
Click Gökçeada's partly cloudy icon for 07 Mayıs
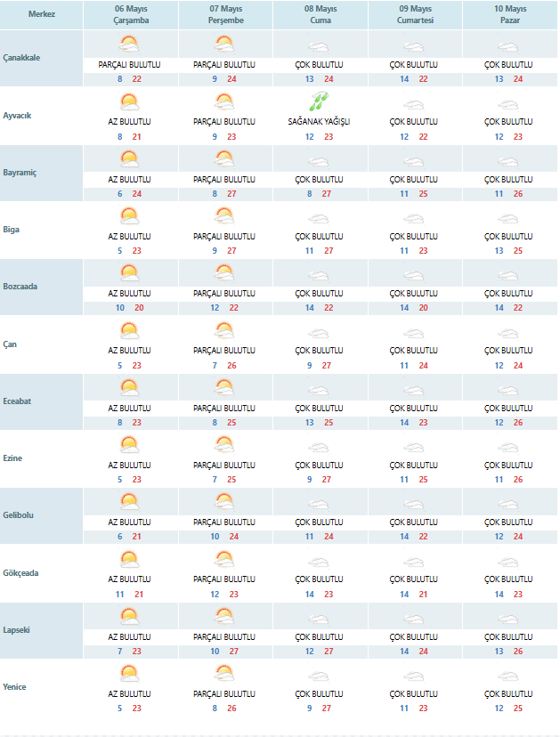pyautogui.click(x=224, y=559)
